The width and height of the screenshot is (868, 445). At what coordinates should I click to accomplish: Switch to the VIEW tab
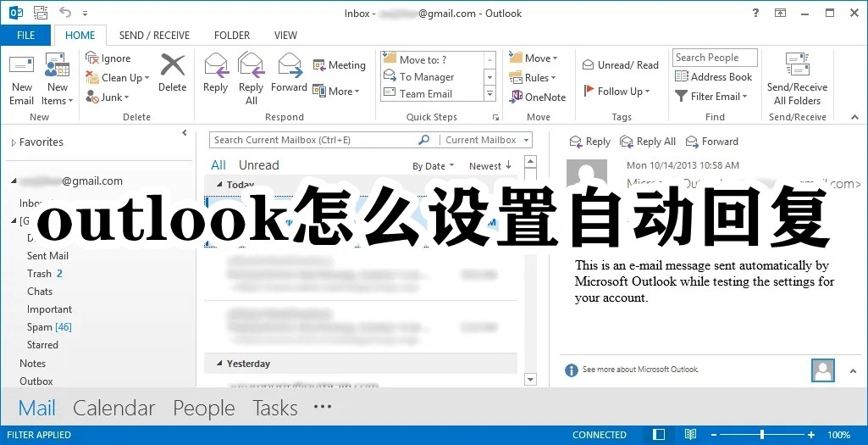tap(285, 35)
